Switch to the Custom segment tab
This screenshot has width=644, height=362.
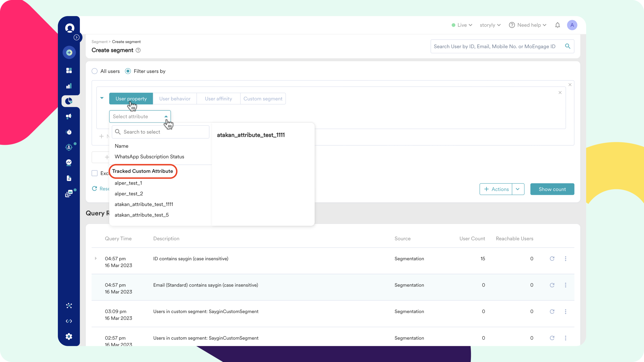tap(263, 99)
